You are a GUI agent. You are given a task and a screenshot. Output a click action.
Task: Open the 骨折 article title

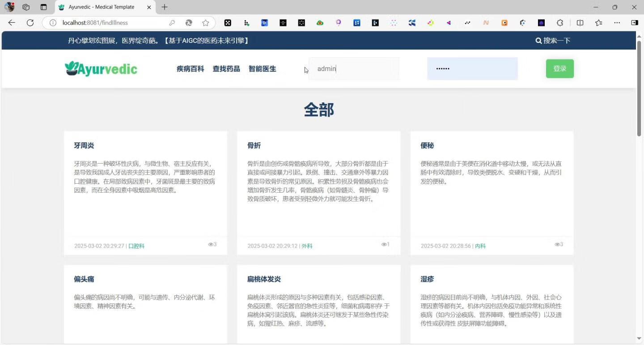(254, 146)
